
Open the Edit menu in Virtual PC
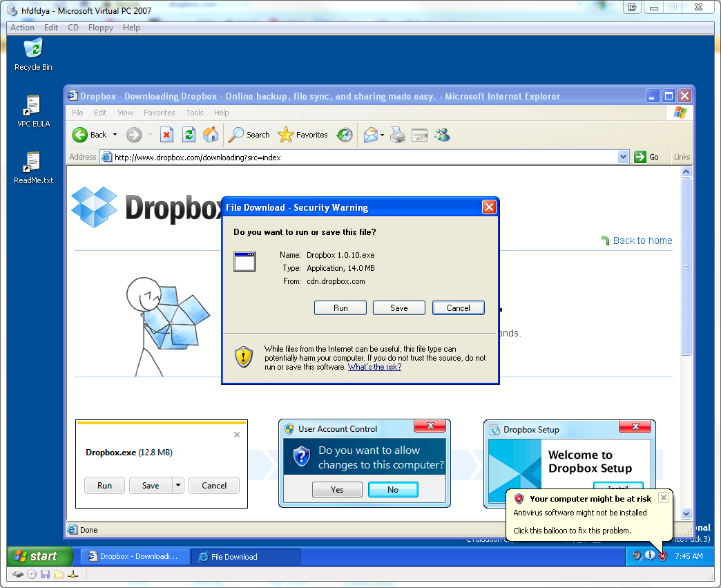pos(51,28)
